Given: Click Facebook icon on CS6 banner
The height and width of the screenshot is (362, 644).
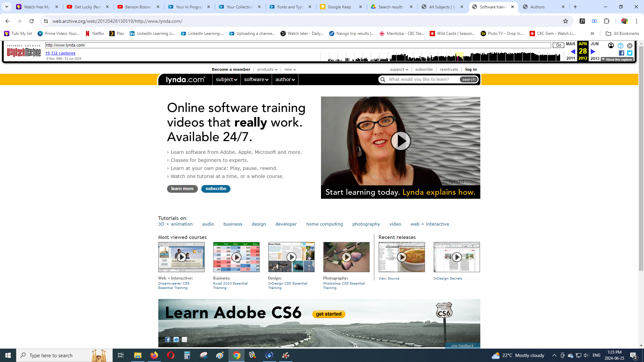Looking at the screenshot, I should [168, 340].
